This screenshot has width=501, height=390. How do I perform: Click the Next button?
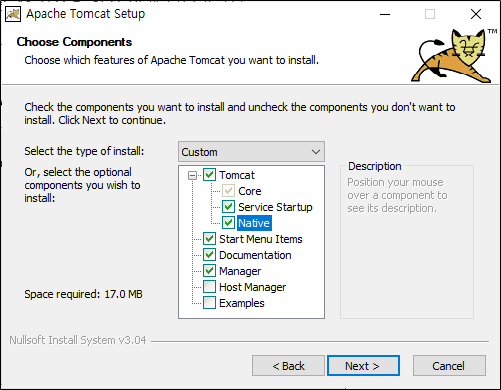pyautogui.click(x=363, y=366)
